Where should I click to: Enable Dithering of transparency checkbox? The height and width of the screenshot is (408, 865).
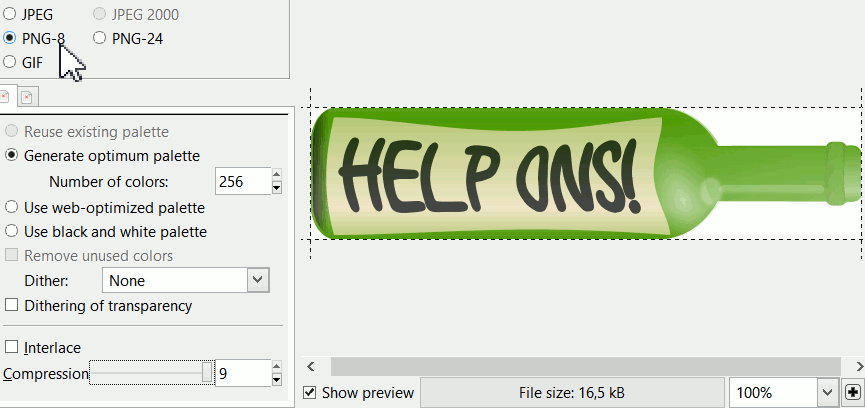[11, 305]
